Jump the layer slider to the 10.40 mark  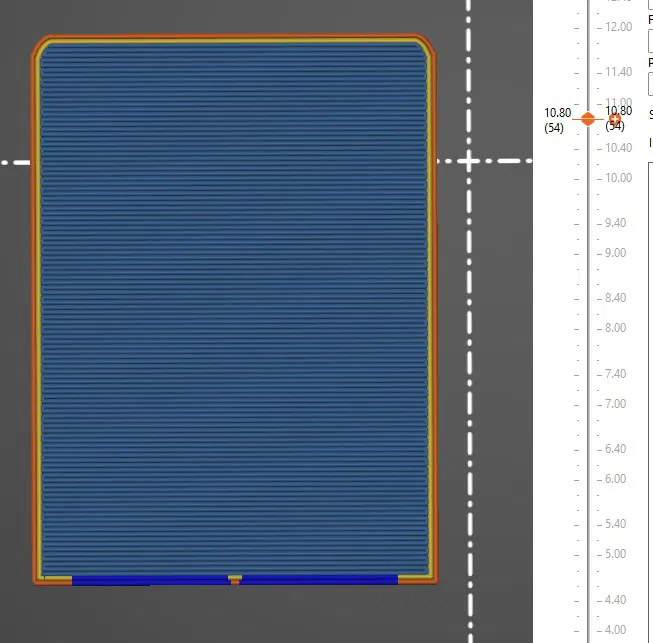pyautogui.click(x=618, y=148)
